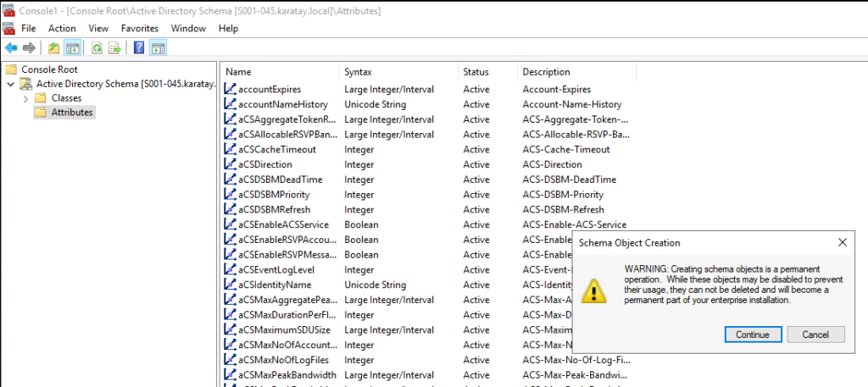Click Boolean syntax of aCSEnableACSService
The height and width of the screenshot is (387, 868).
361,224
